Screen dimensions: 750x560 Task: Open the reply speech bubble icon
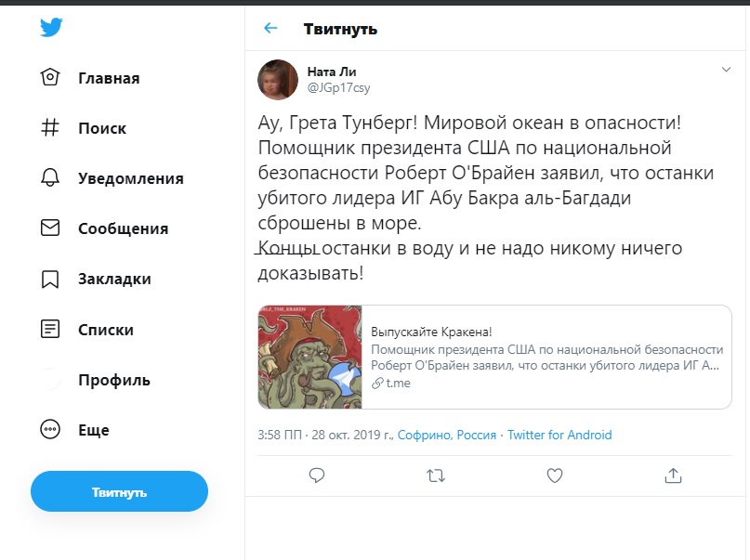317,475
